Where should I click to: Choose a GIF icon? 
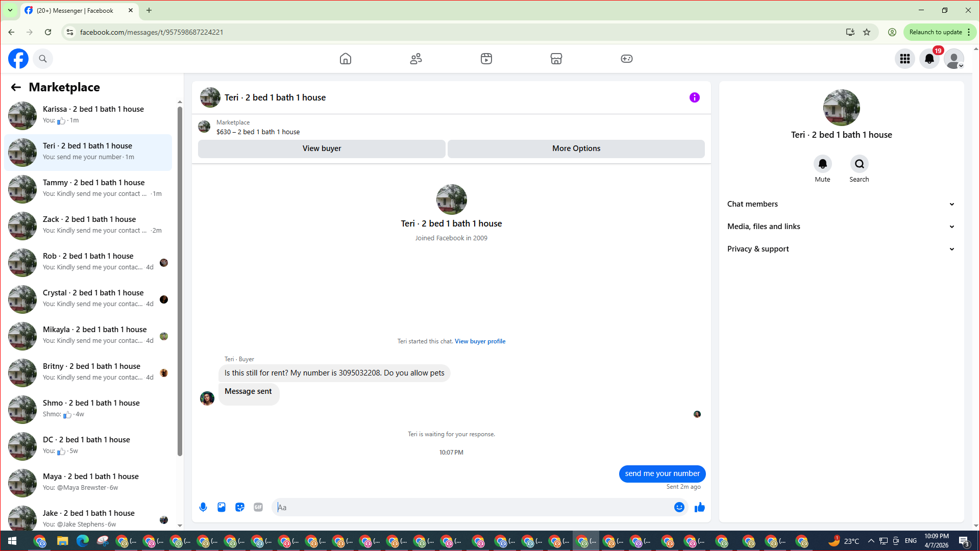click(258, 507)
